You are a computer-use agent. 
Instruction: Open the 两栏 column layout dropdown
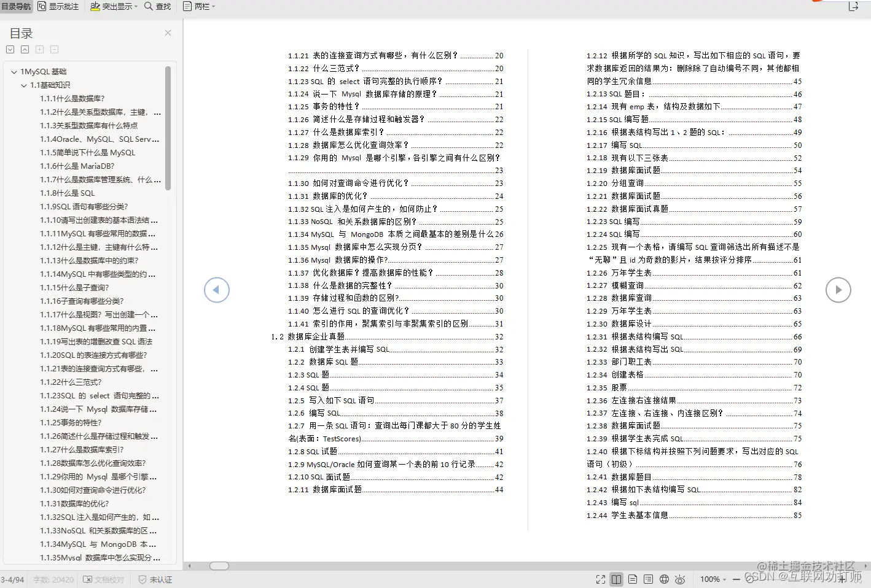click(x=200, y=6)
